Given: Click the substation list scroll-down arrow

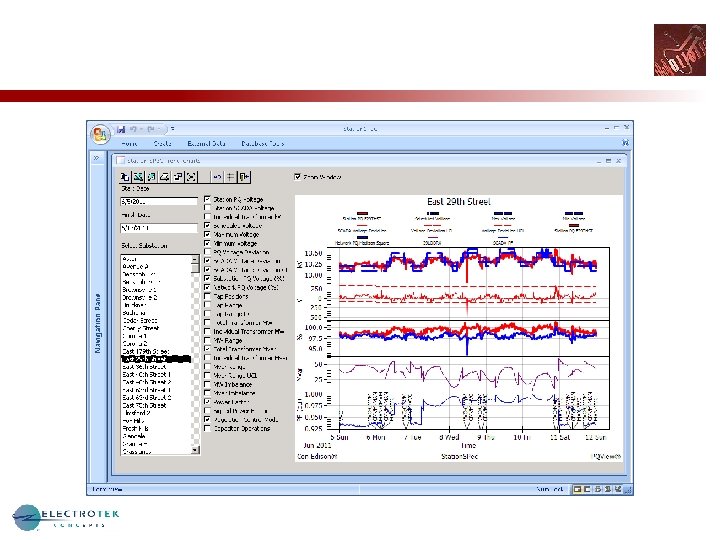Looking at the screenshot, I should pyautogui.click(x=195, y=450).
